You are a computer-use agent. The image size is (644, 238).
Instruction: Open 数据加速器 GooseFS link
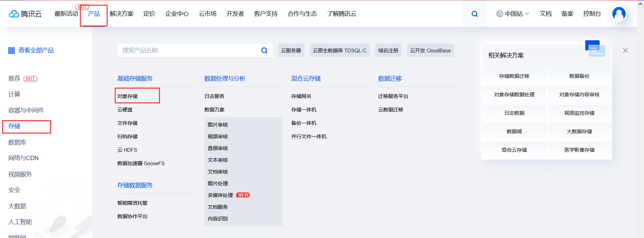pyautogui.click(x=141, y=163)
